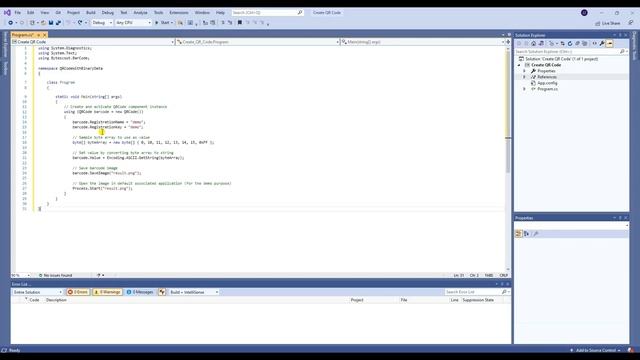Open the Project menu

coord(73,13)
